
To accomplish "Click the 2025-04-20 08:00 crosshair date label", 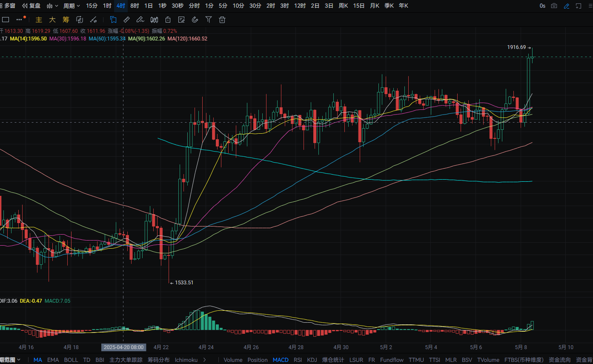I will 123,347.
